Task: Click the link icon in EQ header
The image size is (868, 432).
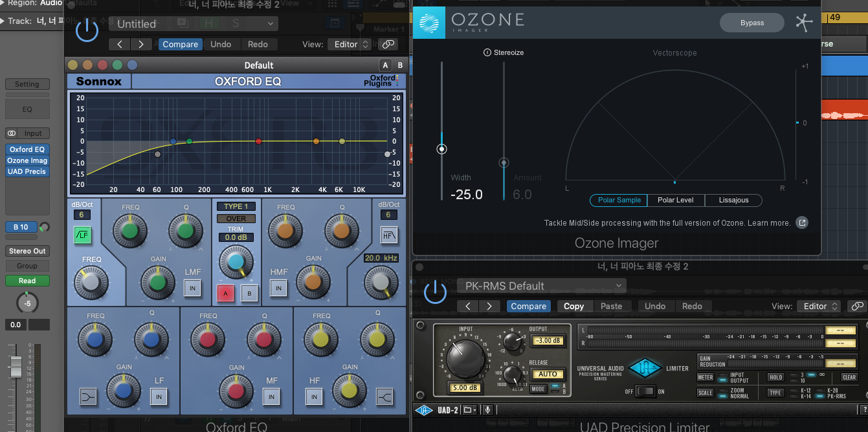Action: [388, 44]
